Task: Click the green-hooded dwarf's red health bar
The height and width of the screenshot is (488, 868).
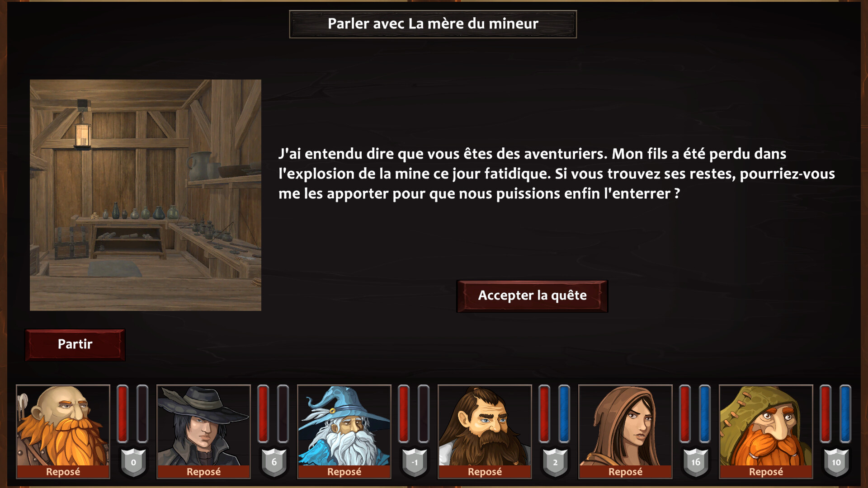Action: coord(826,413)
